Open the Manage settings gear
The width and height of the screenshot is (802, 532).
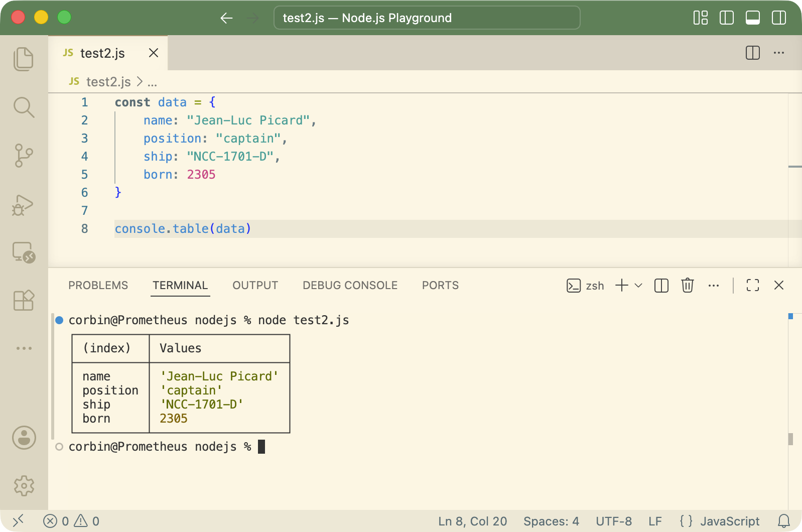(24, 486)
